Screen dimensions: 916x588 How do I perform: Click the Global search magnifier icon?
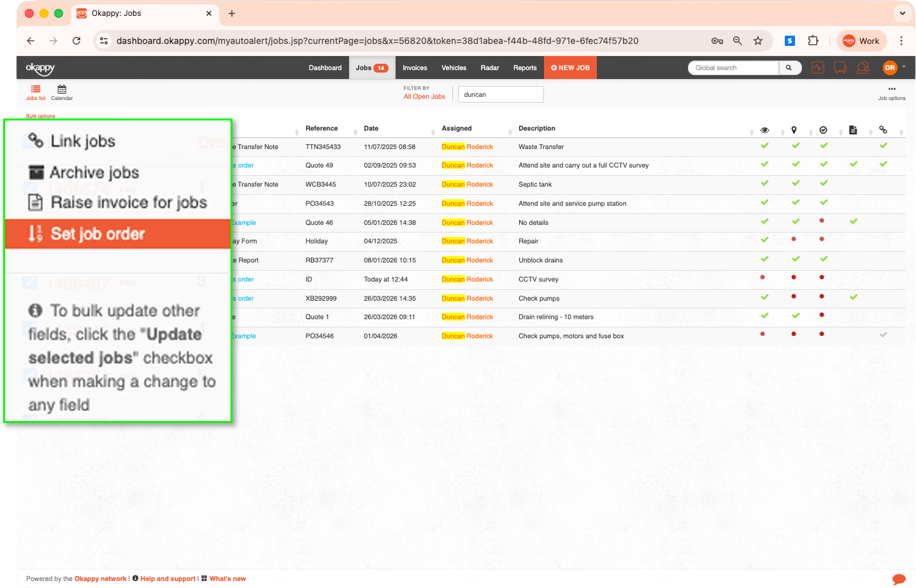point(790,68)
